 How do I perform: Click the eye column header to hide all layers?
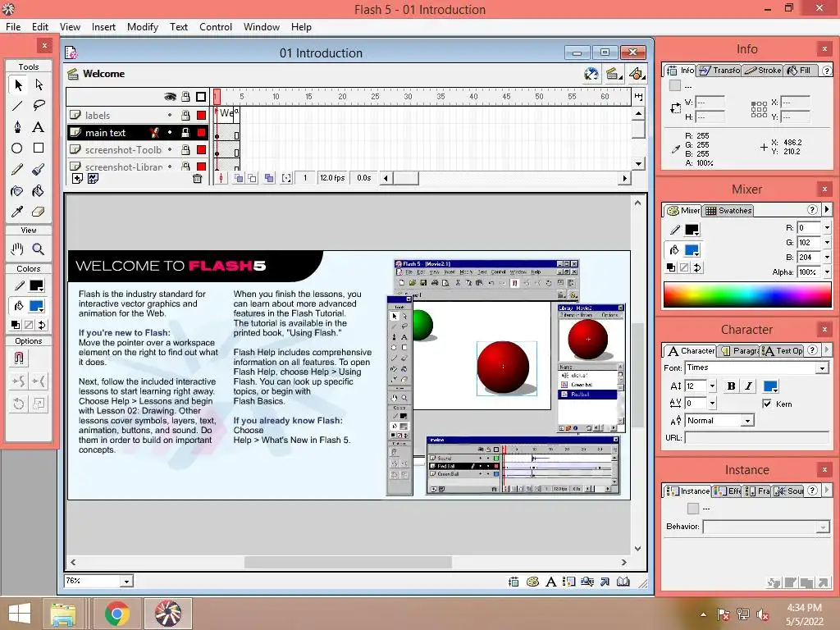[x=170, y=97]
